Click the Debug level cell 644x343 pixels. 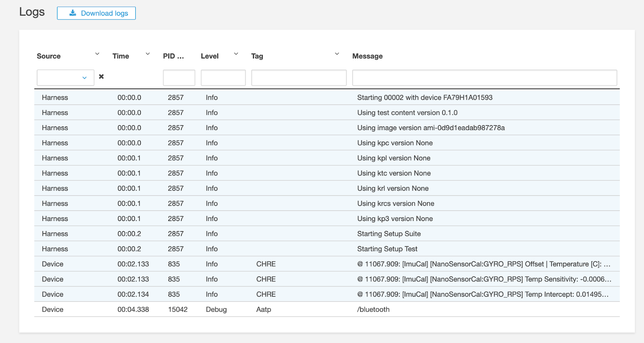(216, 310)
